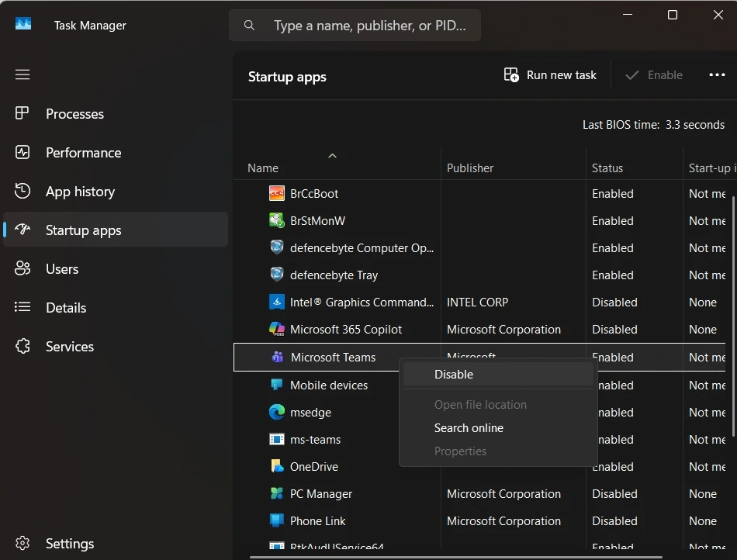Viewport: 737px width, 560px height.
Task: Click the PC Manager icon
Action: click(276, 493)
